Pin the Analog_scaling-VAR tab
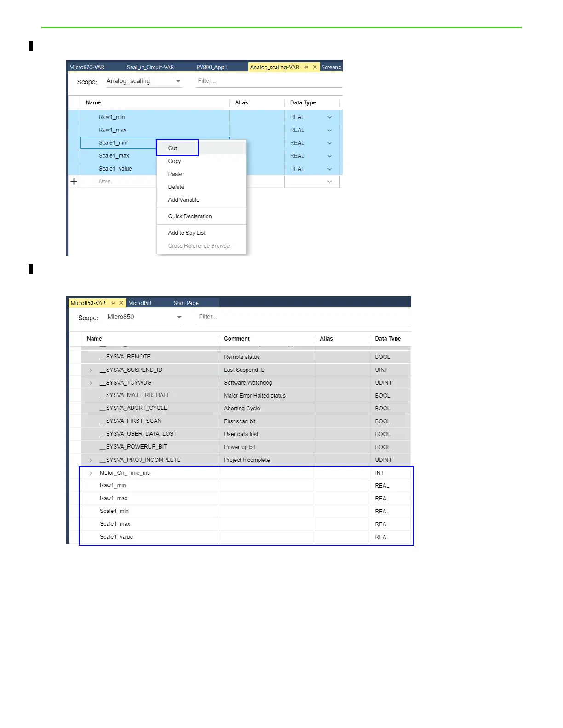This screenshot has height=728, width=563. pos(306,67)
